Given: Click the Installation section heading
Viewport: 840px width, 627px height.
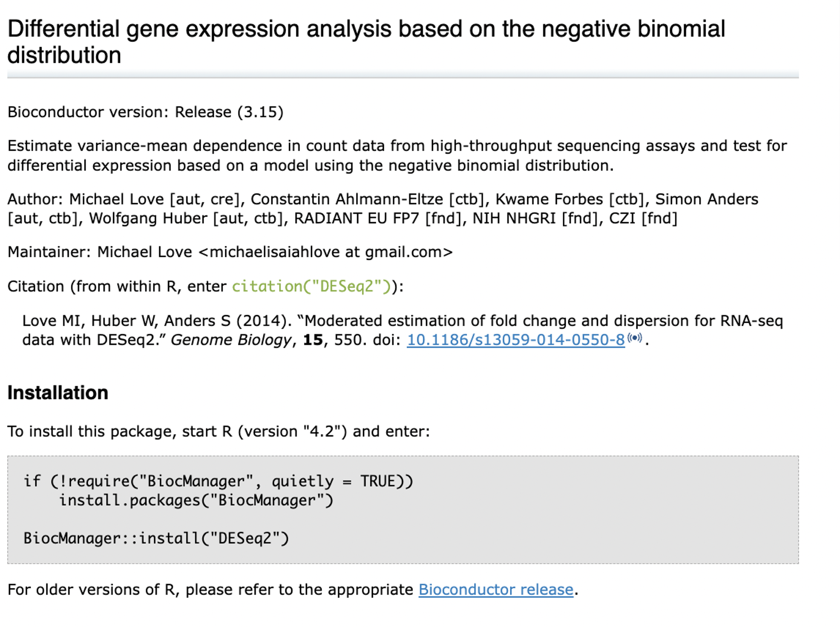Looking at the screenshot, I should (58, 393).
